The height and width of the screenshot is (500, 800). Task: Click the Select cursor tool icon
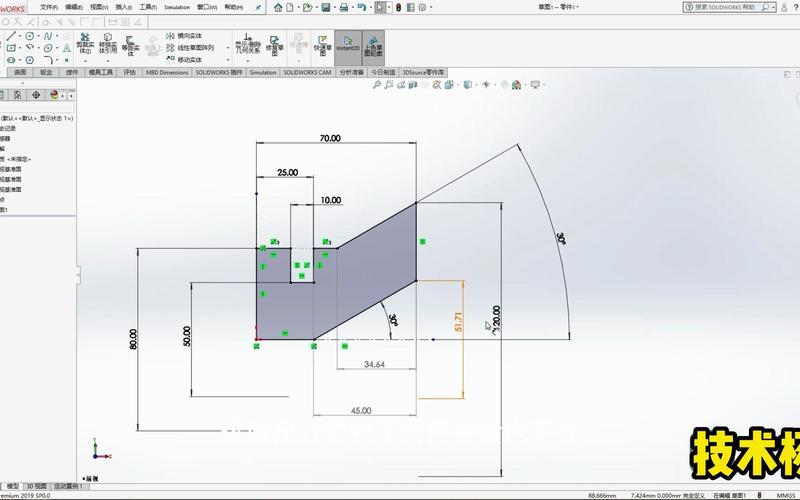[380, 7]
